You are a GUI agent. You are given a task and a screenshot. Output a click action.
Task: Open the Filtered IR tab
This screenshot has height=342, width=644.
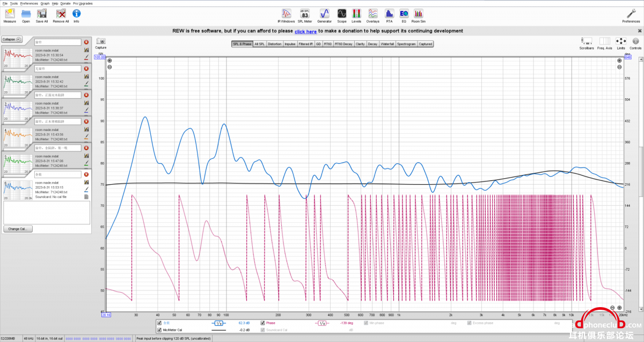(306, 44)
